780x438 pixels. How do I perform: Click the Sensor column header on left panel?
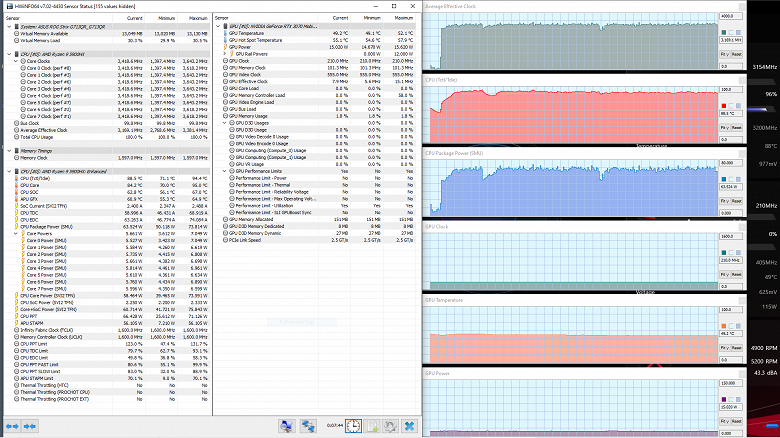(13, 17)
